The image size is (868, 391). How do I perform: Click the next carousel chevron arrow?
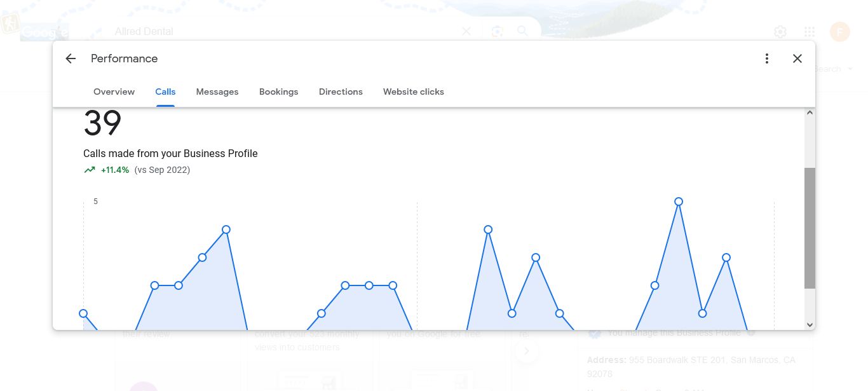527,350
